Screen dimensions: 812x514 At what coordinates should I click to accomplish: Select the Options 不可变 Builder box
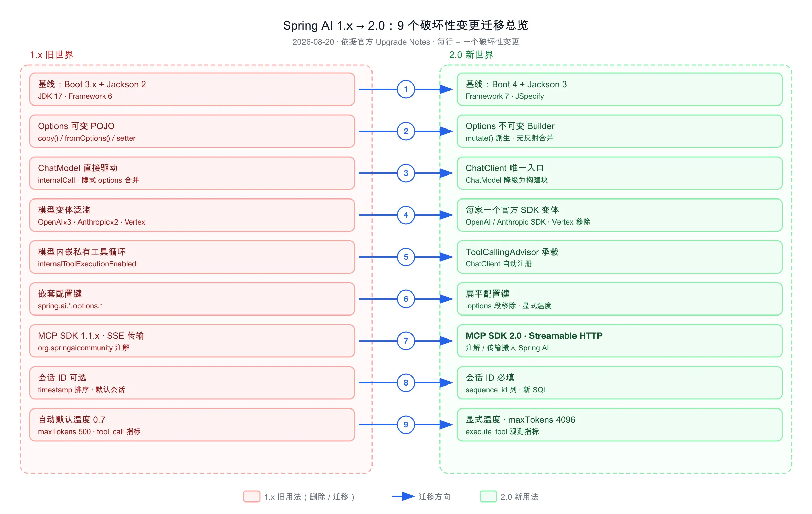click(620, 131)
